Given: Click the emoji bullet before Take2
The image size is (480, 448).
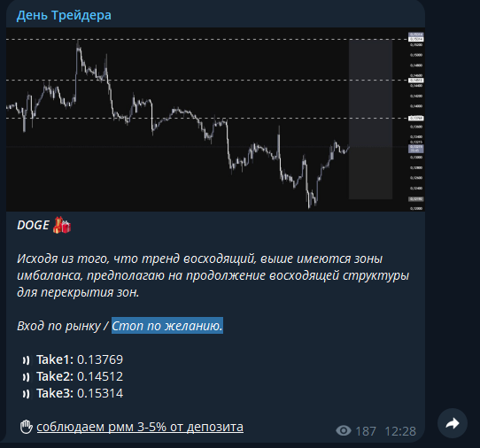Looking at the screenshot, I should tap(26, 377).
